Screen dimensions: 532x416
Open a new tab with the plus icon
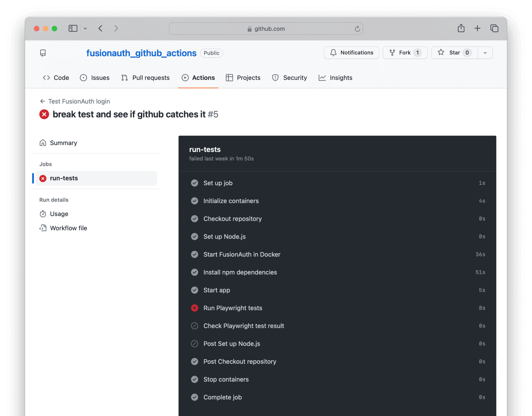click(x=477, y=28)
